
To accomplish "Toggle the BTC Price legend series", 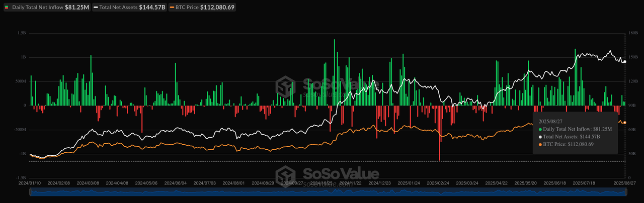I will click(203, 7).
